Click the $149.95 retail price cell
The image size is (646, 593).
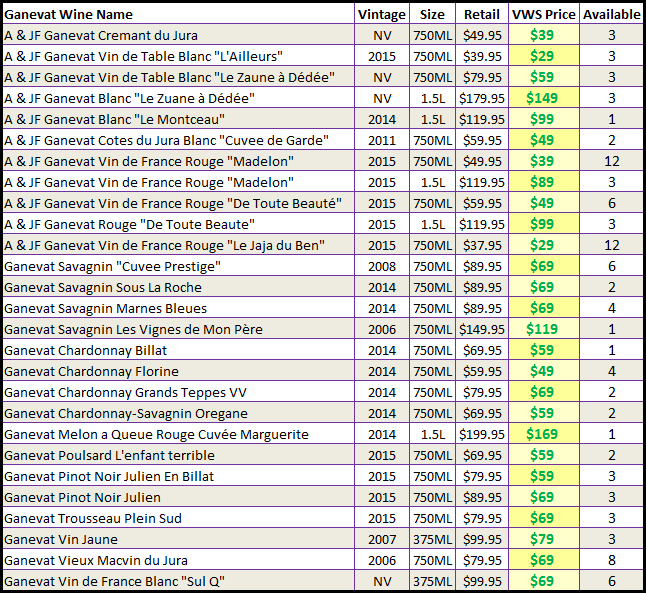click(x=482, y=329)
